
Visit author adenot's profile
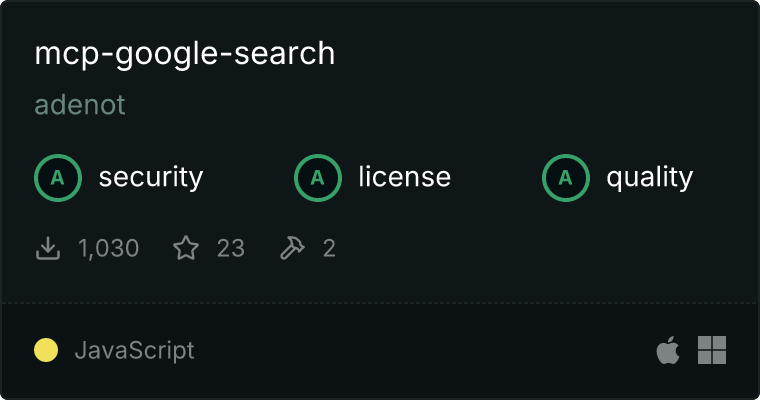[x=80, y=105]
